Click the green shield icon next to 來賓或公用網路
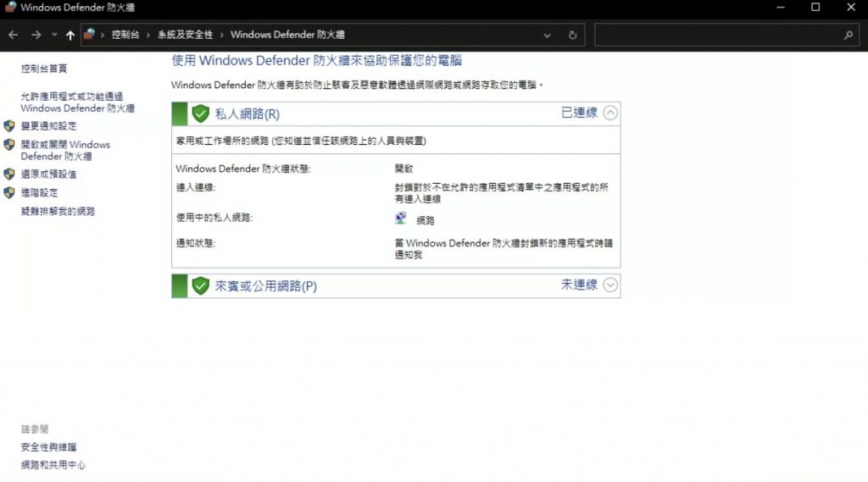This screenshot has height=482, width=868. (200, 286)
